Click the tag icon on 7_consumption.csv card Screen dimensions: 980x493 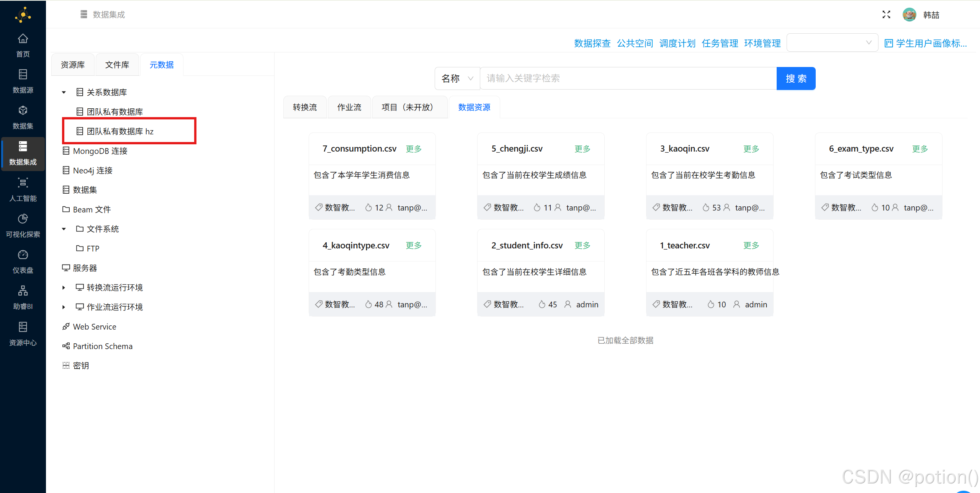319,207
